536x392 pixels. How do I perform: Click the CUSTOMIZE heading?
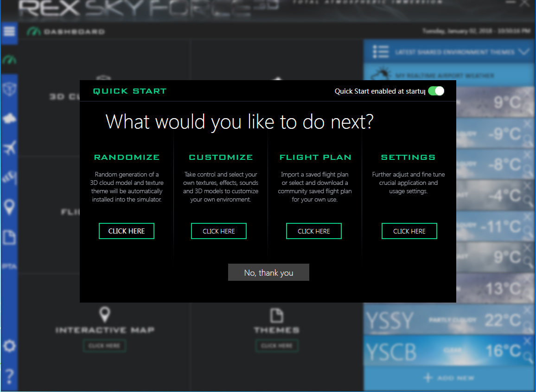click(221, 157)
